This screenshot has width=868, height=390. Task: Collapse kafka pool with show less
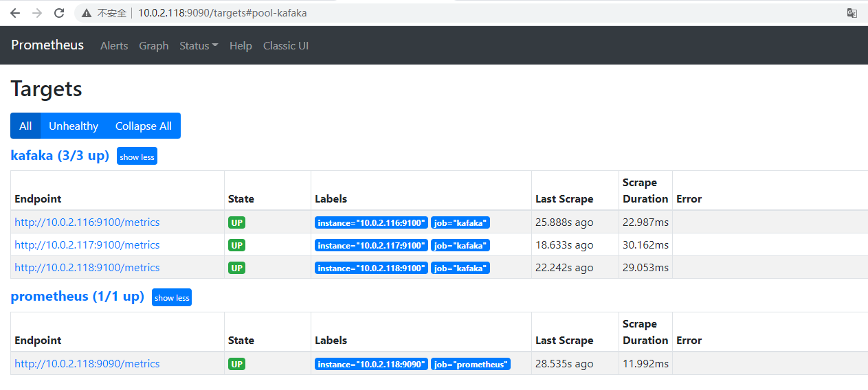pos(137,157)
